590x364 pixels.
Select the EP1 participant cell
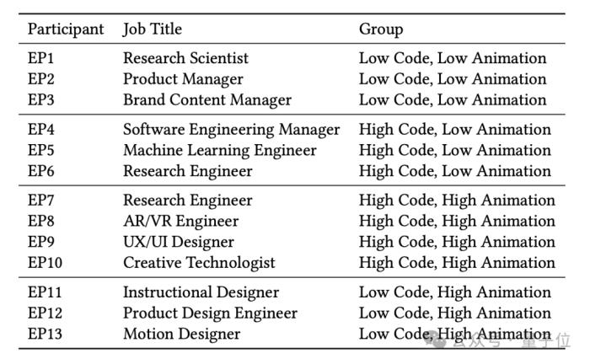point(40,58)
